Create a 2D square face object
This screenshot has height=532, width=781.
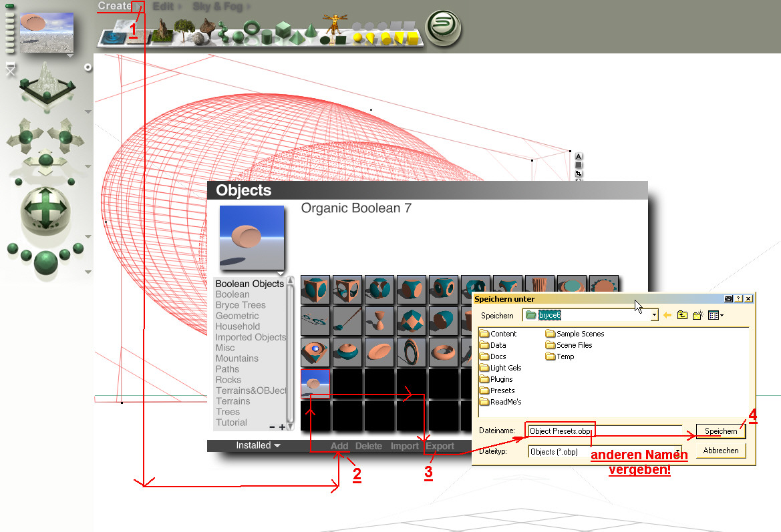tap(341, 40)
